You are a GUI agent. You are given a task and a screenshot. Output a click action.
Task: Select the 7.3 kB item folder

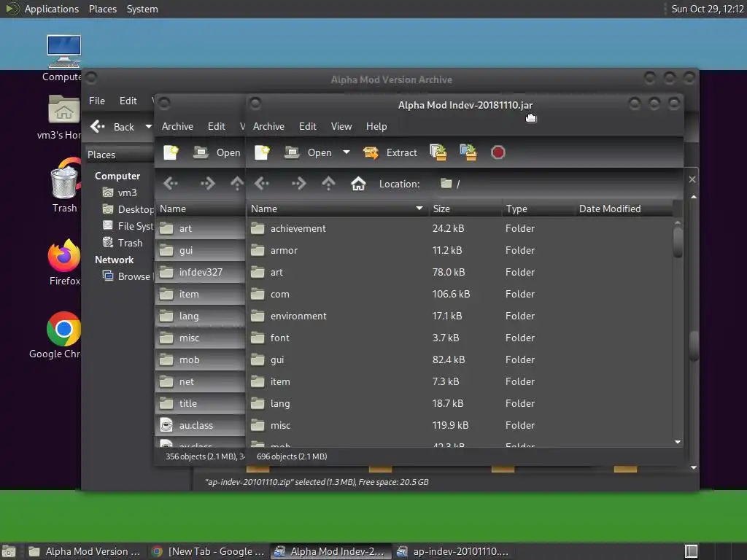[460, 382]
